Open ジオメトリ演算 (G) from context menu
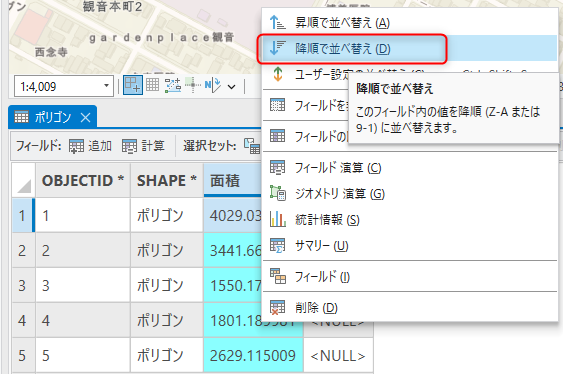Screen dimensions: 563x374 click(x=410, y=193)
